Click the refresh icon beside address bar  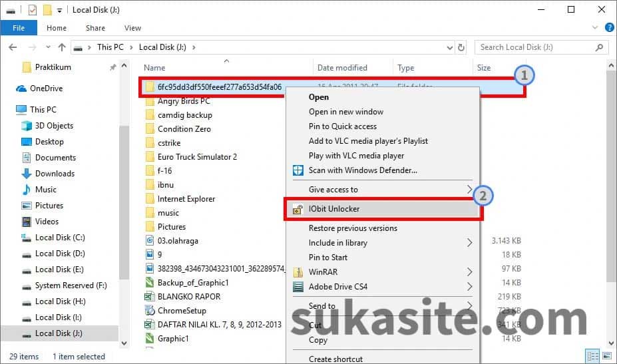click(461, 47)
